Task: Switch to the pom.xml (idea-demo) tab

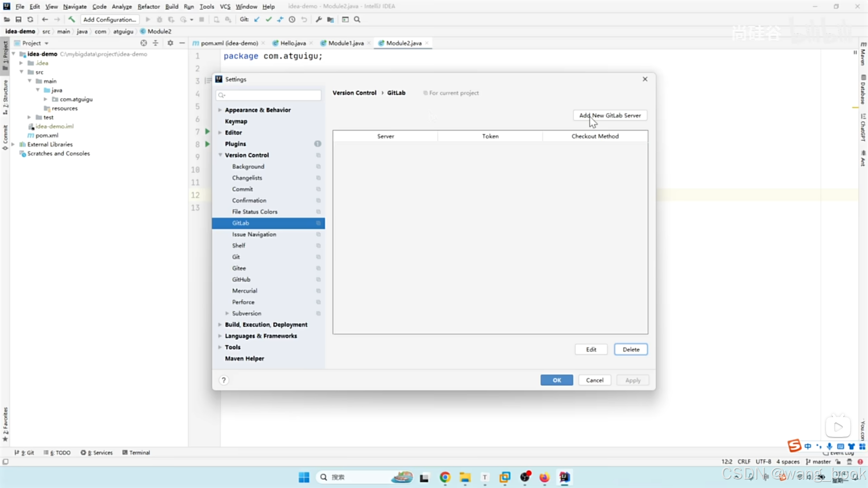Action: click(x=229, y=43)
